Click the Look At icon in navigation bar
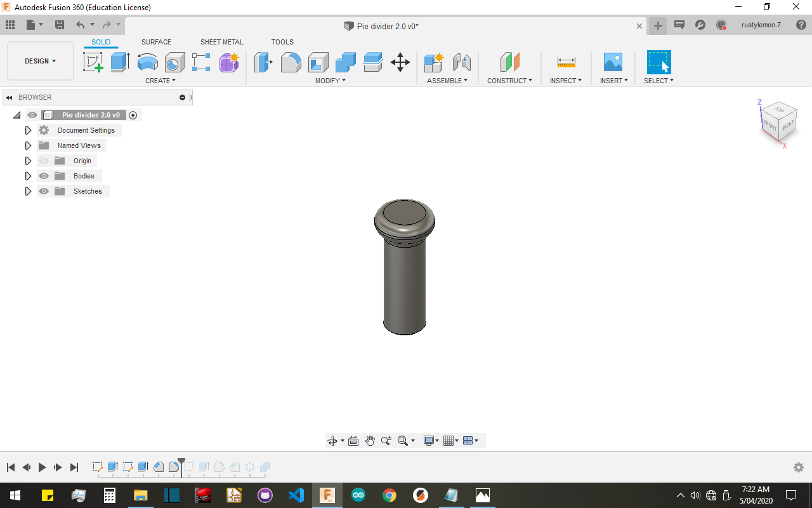Screen dimensions: 812x508 click(x=353, y=441)
